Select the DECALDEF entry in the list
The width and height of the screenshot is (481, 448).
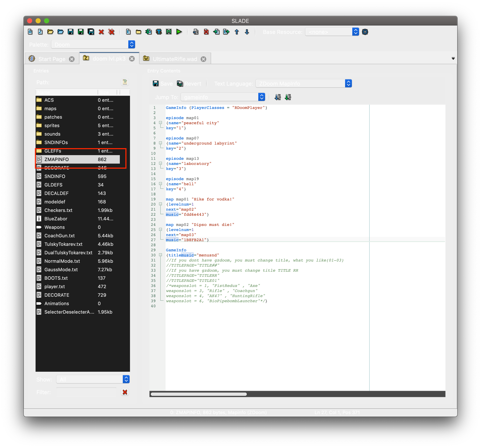coord(56,193)
